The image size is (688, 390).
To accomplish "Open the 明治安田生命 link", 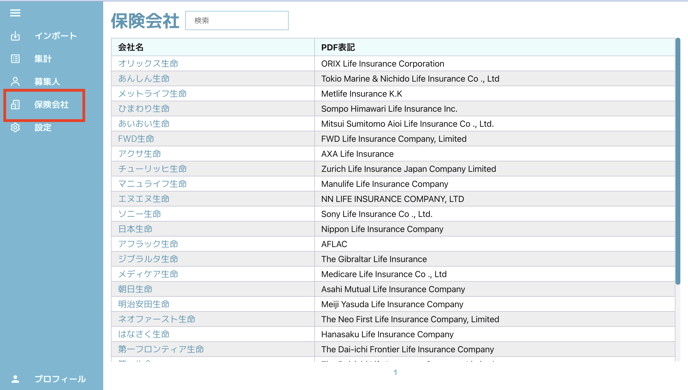I will pos(143,304).
